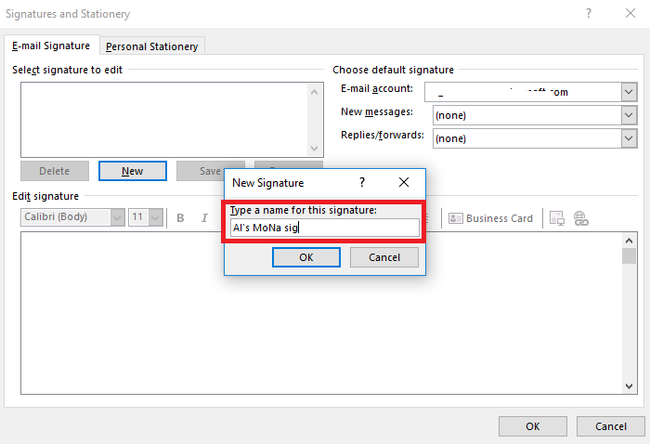Screen dimensions: 650x444
Task: Expand the Replies/forwards signature dropdown
Action: tap(628, 139)
